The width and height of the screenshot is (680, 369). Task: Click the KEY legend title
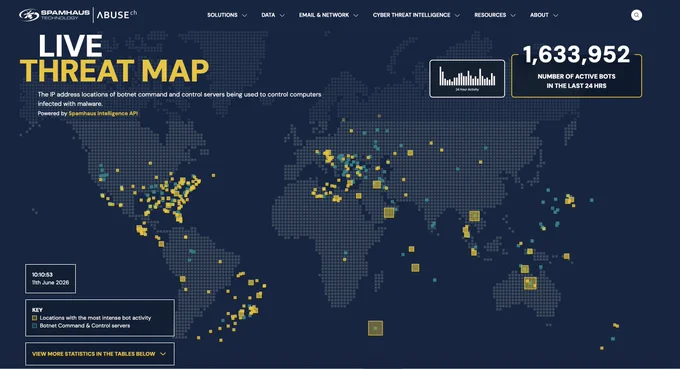point(37,310)
